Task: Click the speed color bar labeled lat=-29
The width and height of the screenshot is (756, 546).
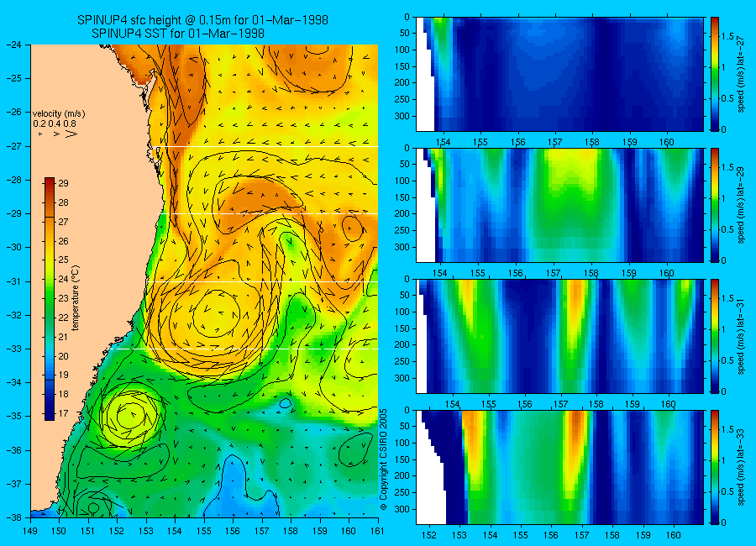Action: tap(714, 205)
